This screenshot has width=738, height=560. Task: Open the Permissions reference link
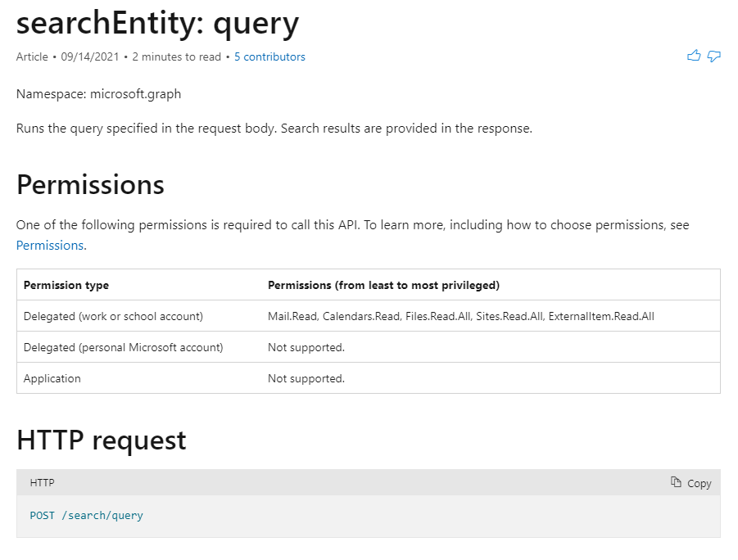(49, 245)
